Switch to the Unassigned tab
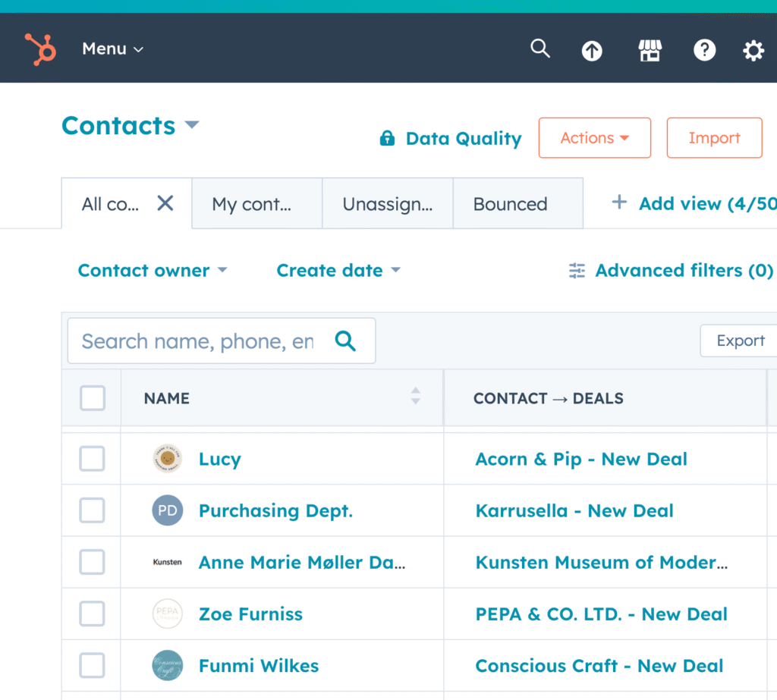This screenshot has height=700, width=777. point(388,203)
